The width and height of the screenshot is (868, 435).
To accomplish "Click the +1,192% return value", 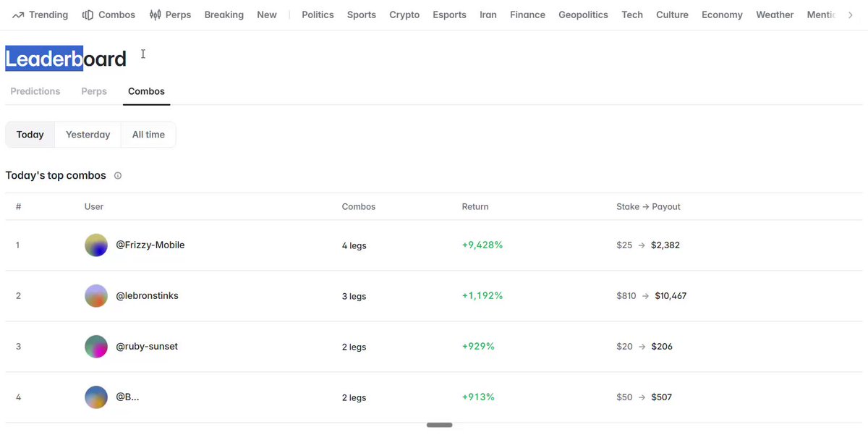I will [x=482, y=296].
